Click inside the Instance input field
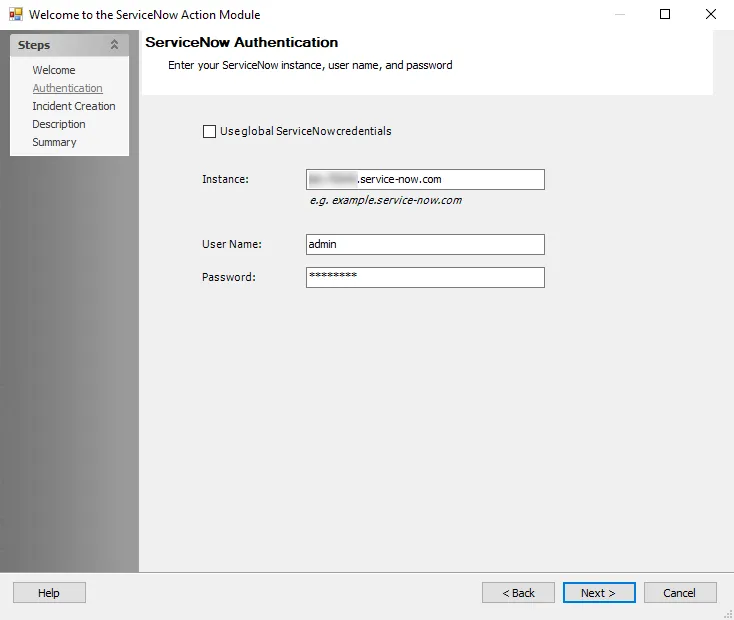The image size is (734, 620). pyautogui.click(x=425, y=179)
